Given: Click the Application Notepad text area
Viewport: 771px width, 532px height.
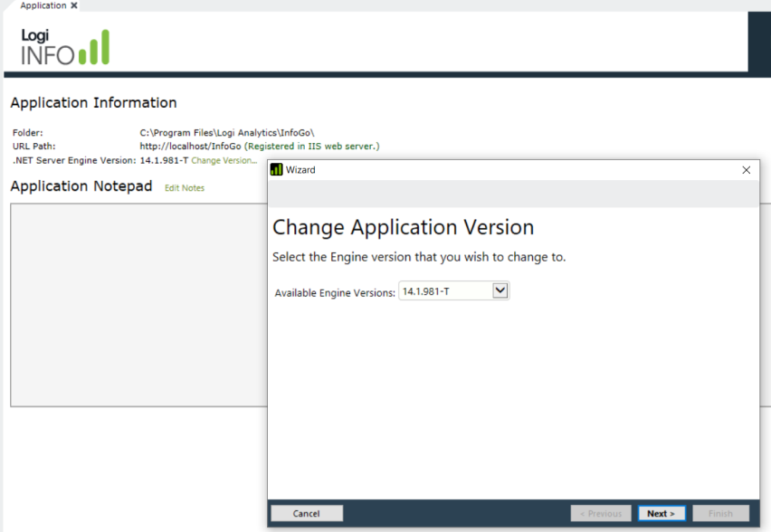Looking at the screenshot, I should (x=138, y=305).
